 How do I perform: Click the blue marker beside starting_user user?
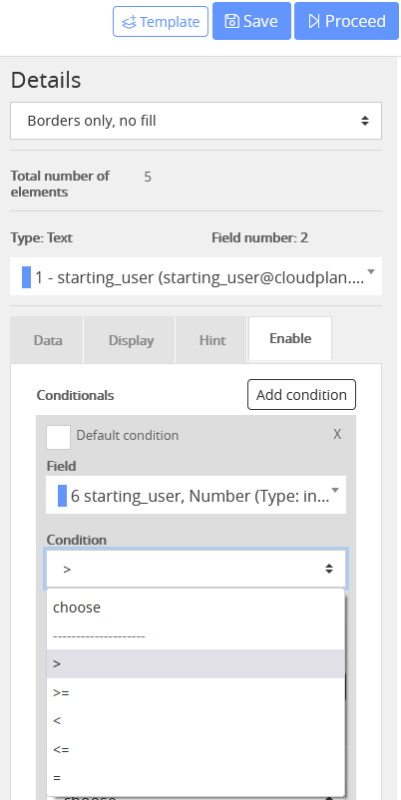pyautogui.click(x=27, y=277)
